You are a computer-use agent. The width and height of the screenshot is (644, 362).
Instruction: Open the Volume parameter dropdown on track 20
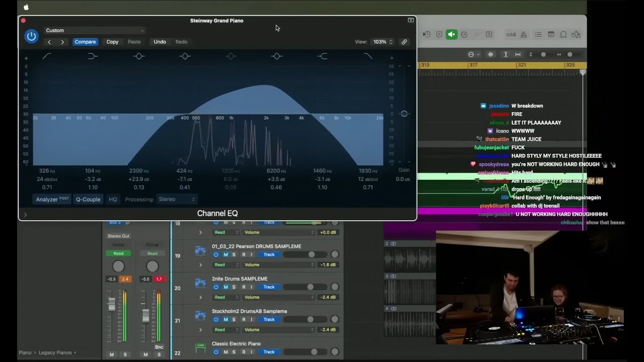click(279, 297)
